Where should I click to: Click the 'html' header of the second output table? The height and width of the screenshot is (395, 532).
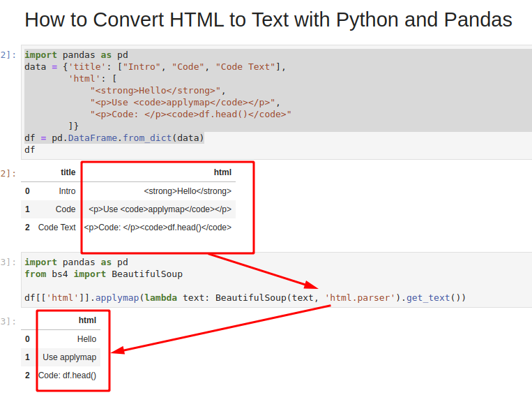[x=88, y=320]
